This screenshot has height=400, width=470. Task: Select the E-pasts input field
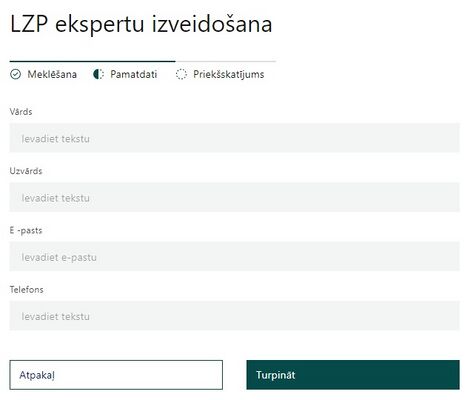(x=234, y=256)
